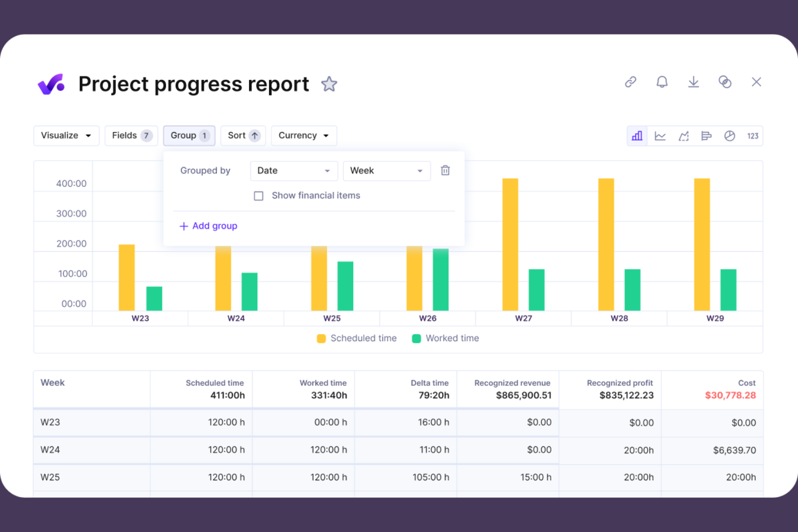Switch to the area chart view
This screenshot has height=532, width=798.
684,136
